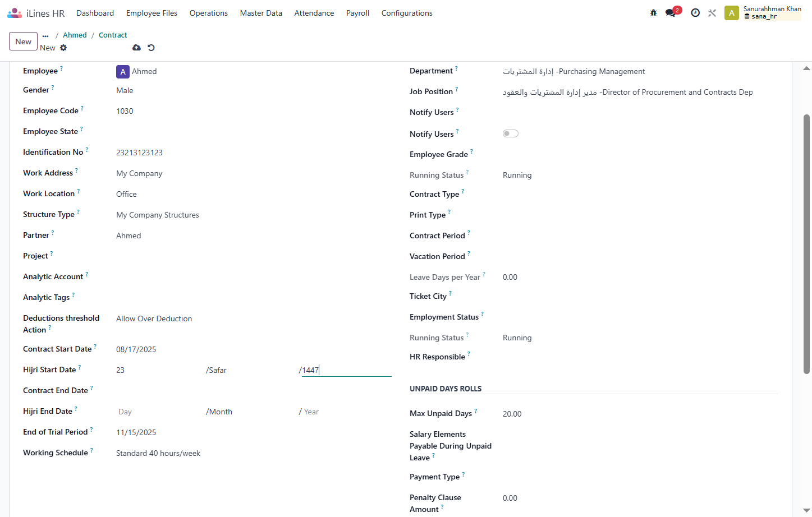812x517 pixels.
Task: Open the Configurations menu
Action: click(407, 13)
